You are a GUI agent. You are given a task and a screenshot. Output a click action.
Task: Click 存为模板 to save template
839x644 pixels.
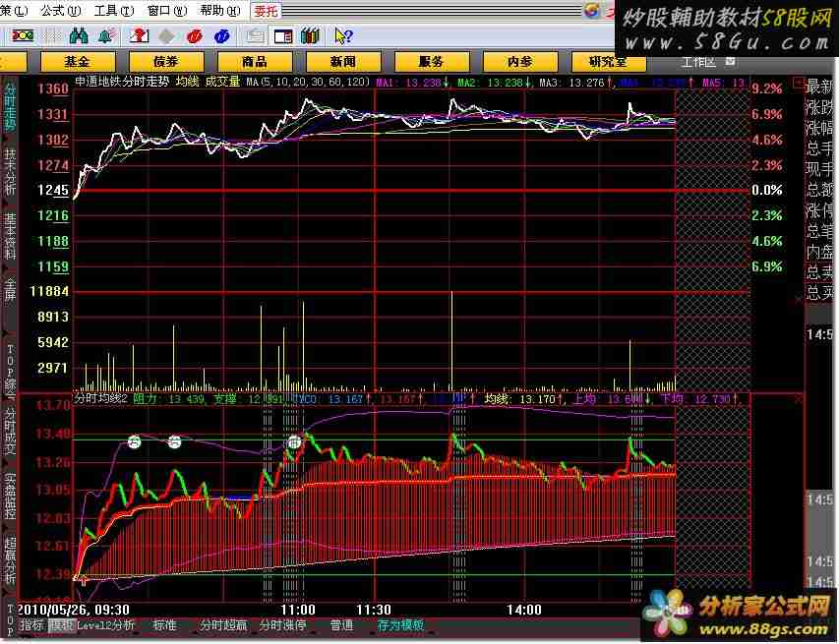tap(399, 625)
